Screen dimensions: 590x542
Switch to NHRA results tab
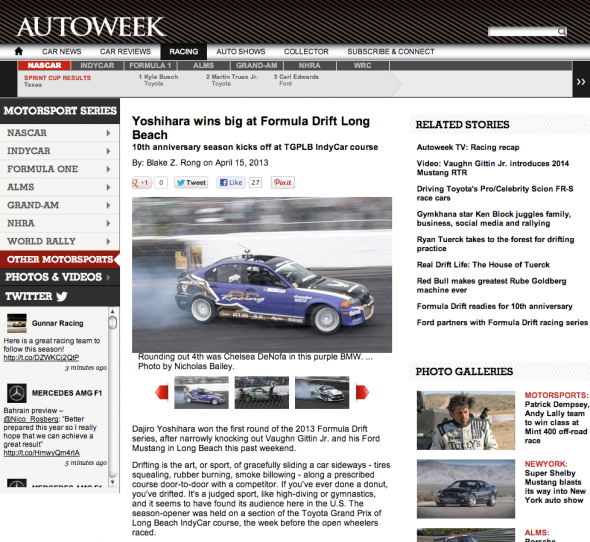click(x=309, y=65)
